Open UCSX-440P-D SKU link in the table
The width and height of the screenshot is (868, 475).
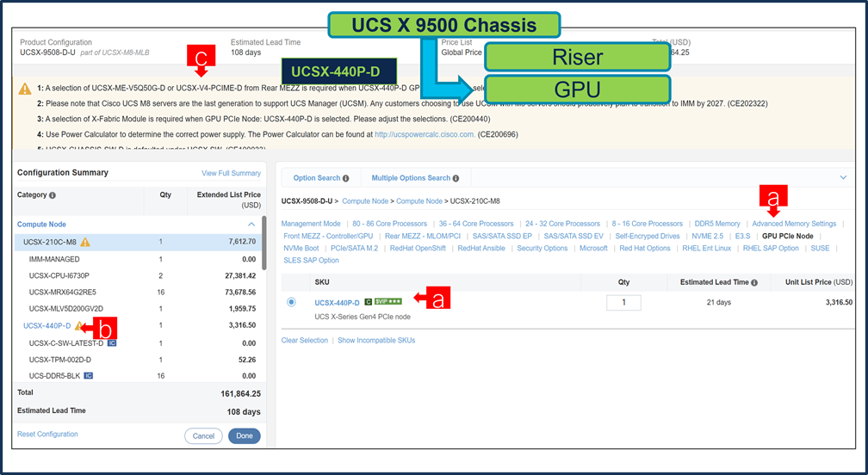coord(338,303)
